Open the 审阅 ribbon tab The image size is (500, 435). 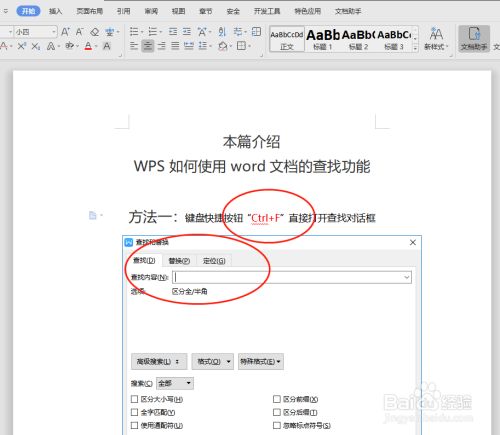tap(151, 11)
